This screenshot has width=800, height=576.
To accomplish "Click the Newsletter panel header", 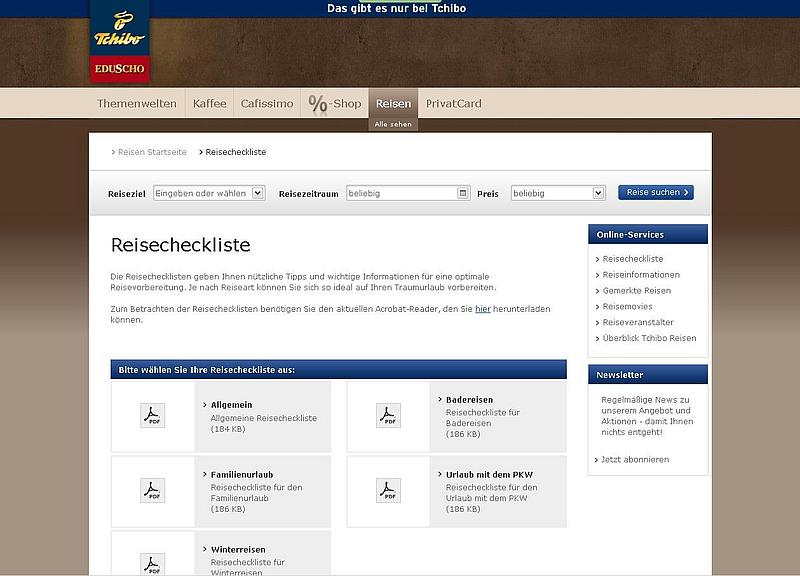I will pyautogui.click(x=648, y=374).
